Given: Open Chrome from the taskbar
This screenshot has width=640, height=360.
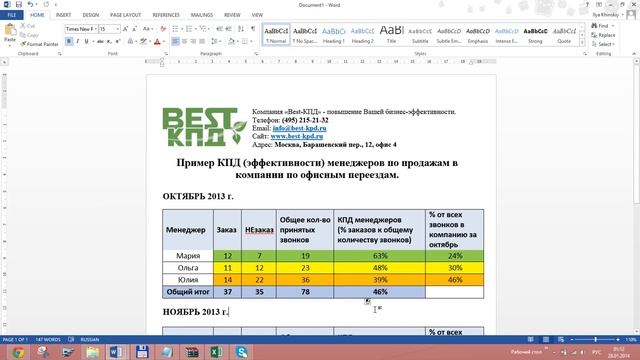Looking at the screenshot, I should pos(18,352).
